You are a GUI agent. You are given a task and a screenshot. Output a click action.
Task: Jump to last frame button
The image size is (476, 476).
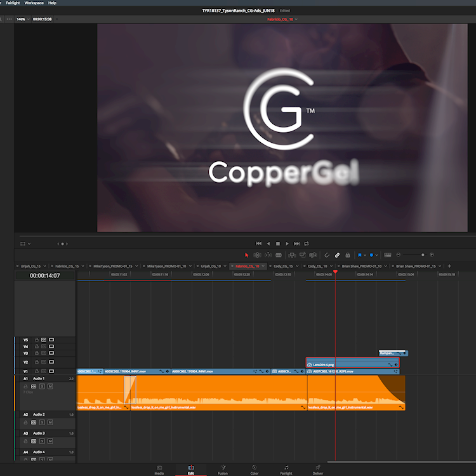297,244
